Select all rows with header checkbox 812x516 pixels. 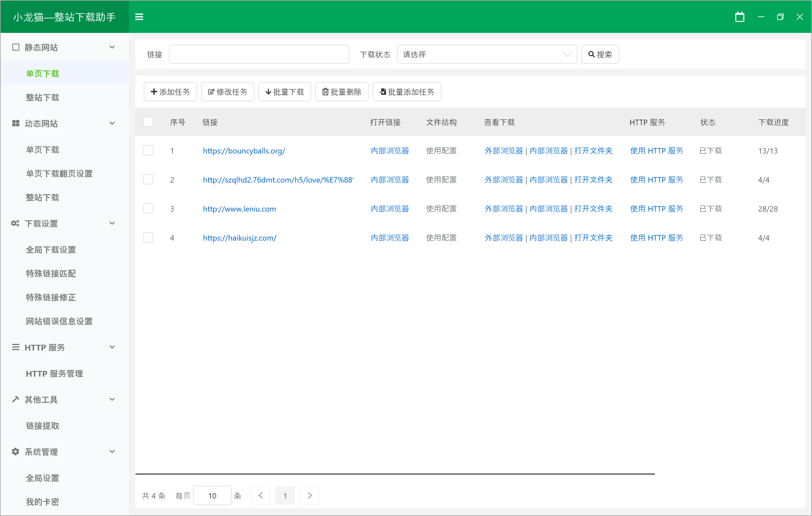point(148,122)
